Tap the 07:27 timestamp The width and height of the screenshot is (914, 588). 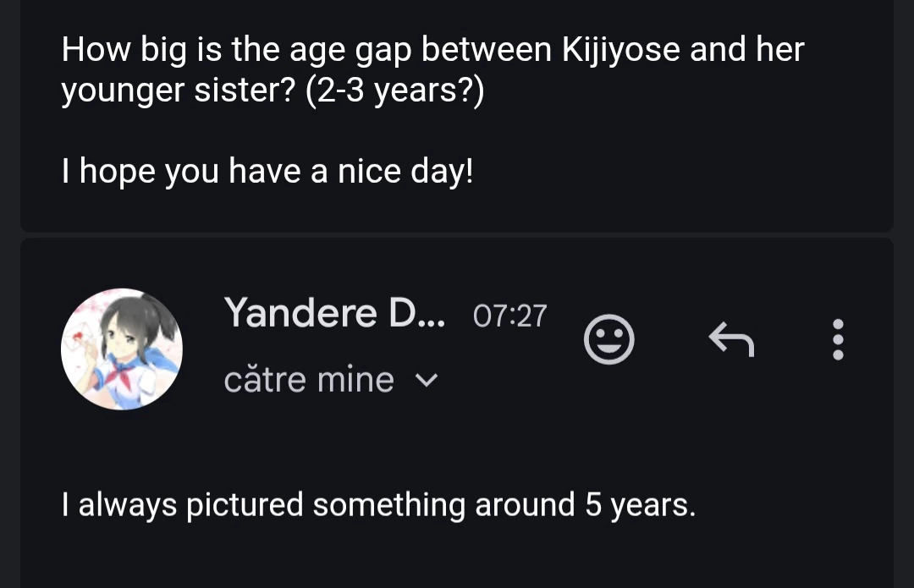click(x=509, y=316)
